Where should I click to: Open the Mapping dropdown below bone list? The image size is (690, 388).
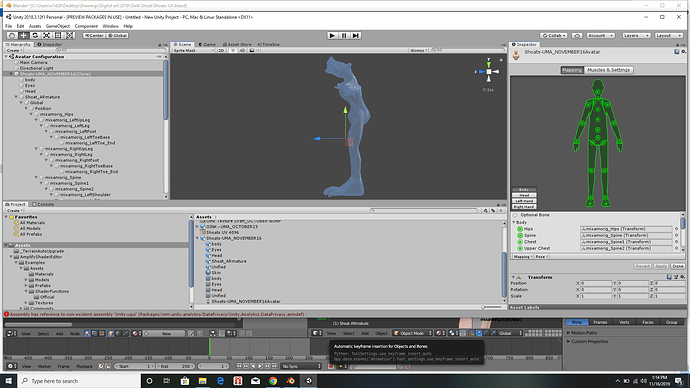pos(523,256)
